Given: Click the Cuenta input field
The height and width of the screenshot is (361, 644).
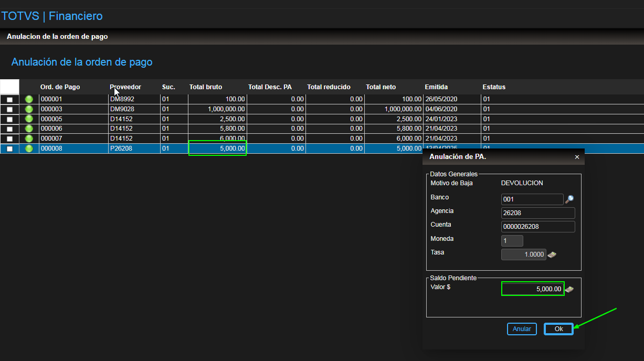Looking at the screenshot, I should [x=538, y=227].
